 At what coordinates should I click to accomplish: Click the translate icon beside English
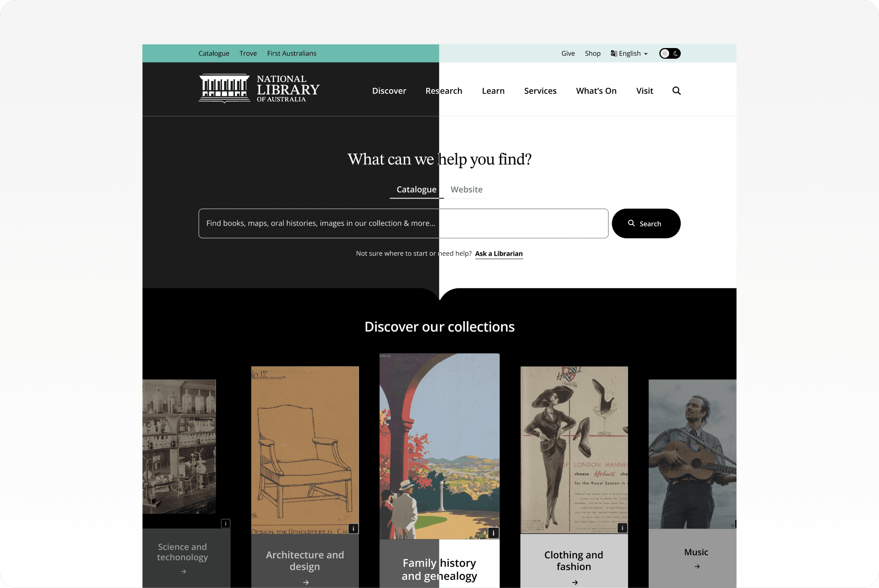[x=613, y=54]
